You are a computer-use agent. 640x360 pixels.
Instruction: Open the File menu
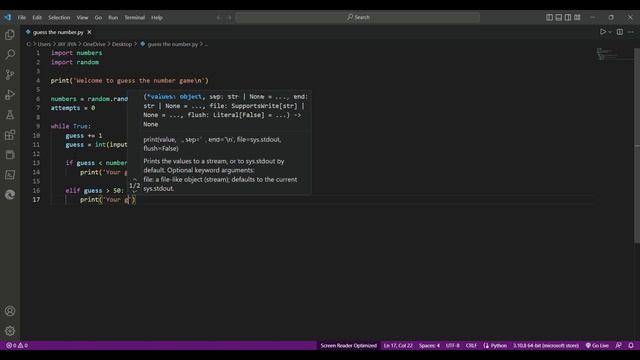pos(22,18)
